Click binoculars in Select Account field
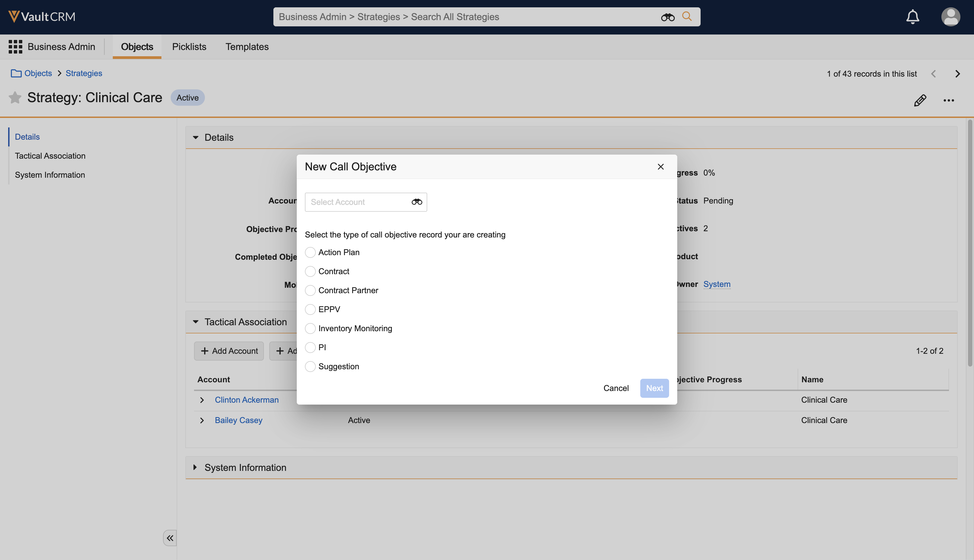 click(x=417, y=202)
